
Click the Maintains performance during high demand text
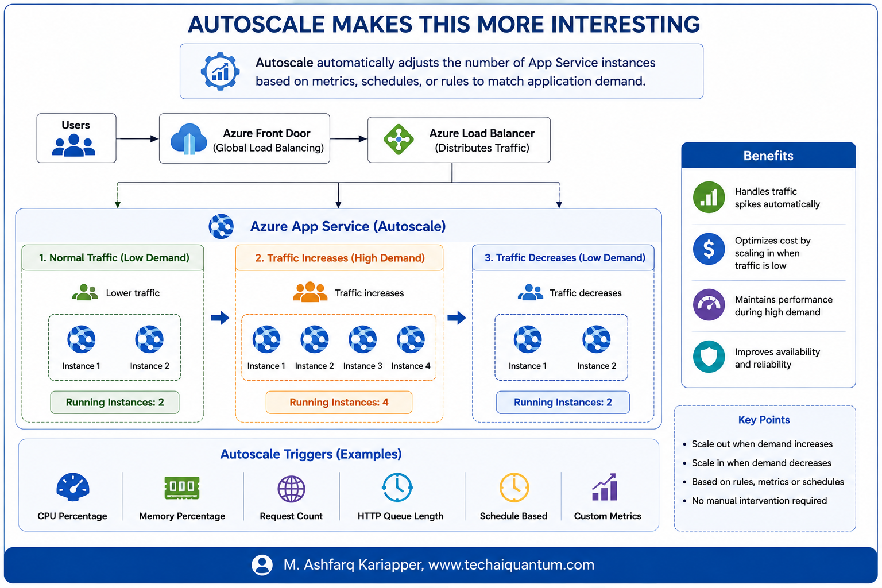tap(783, 306)
